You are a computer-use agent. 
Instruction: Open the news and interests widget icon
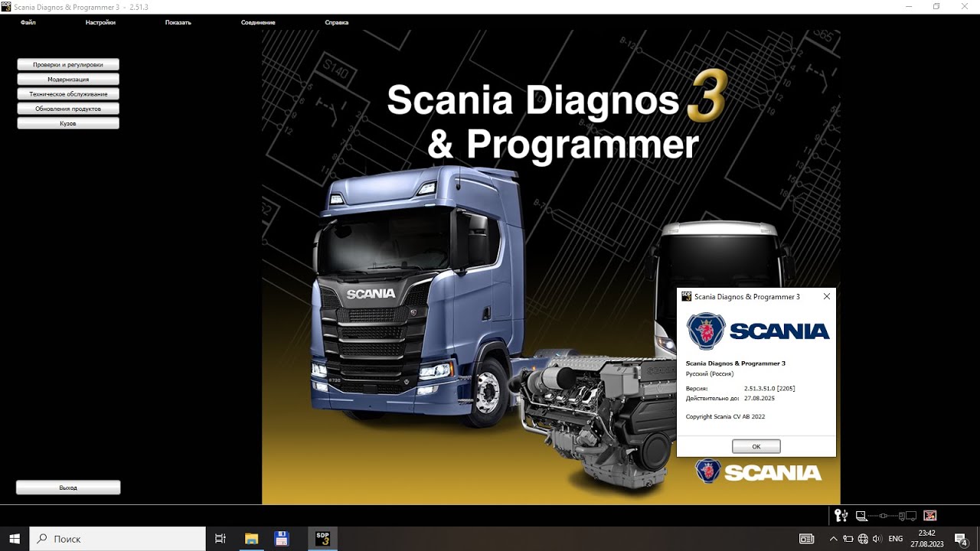pyautogui.click(x=806, y=539)
